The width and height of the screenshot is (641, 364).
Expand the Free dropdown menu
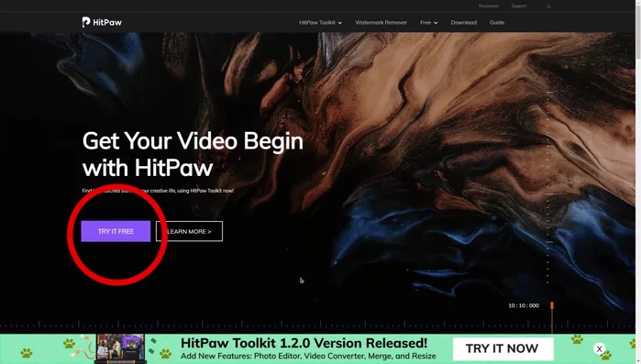coord(428,23)
